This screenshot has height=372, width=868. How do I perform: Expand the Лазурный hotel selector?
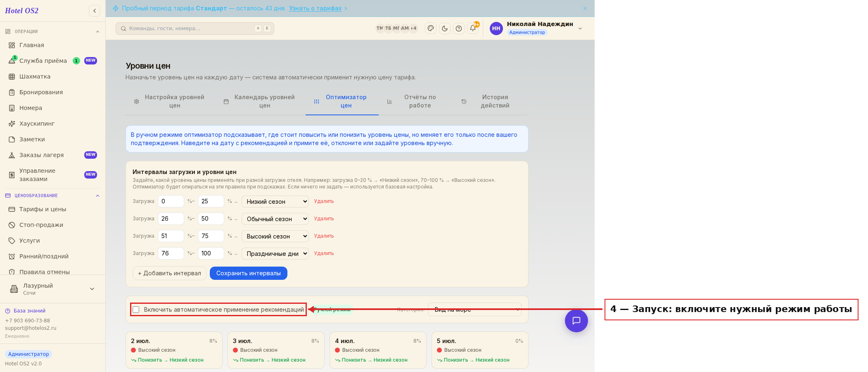tap(52, 289)
